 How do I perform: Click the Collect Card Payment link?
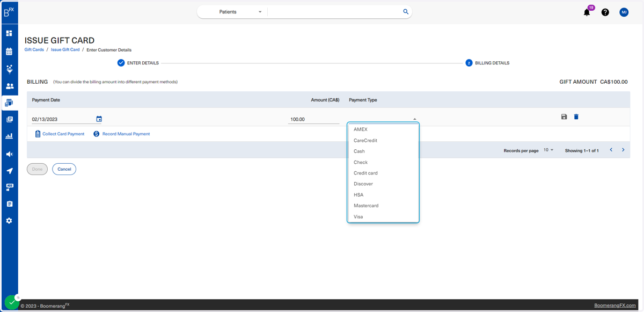pos(60,134)
